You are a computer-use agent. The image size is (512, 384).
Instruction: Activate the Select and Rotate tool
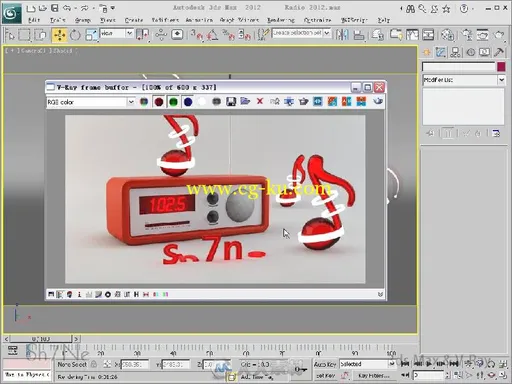(x=75, y=35)
